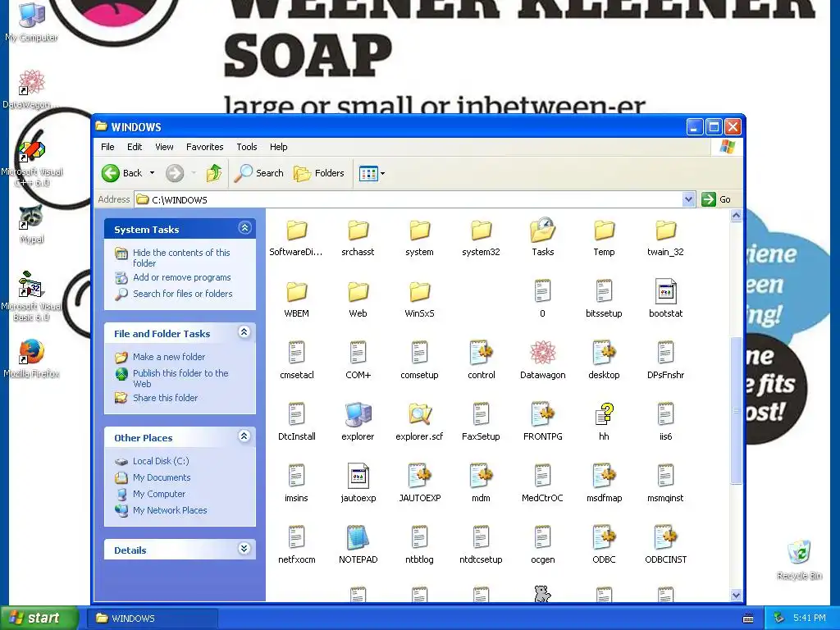Screen dimensions: 840x630
Task: Click the WINDOWS taskbar button
Action: click(x=153, y=619)
